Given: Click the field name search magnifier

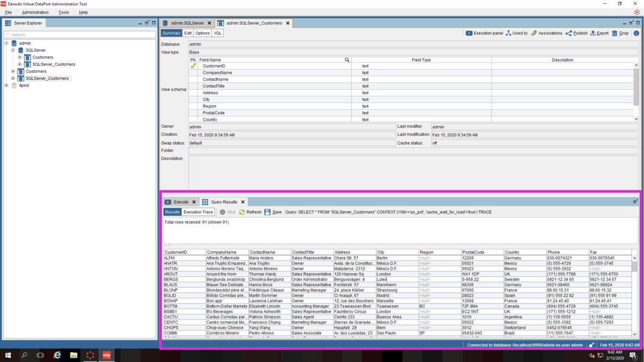Looking at the screenshot, I should [x=347, y=60].
